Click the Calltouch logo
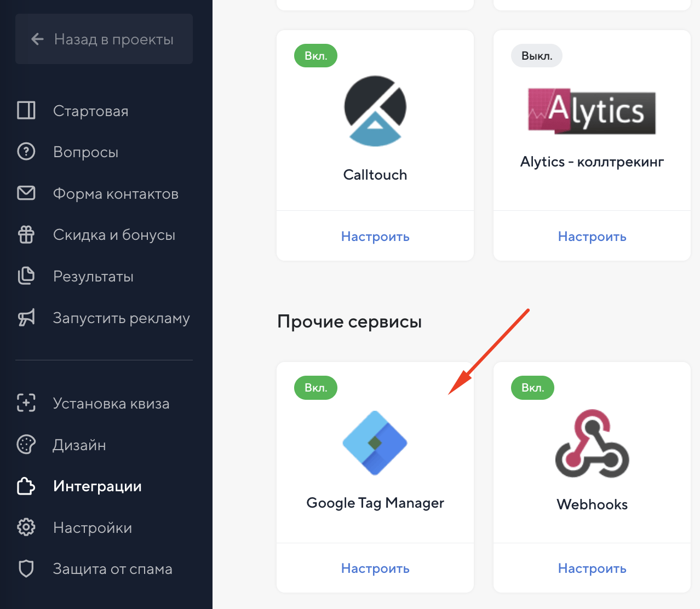Image resolution: width=700 pixels, height=609 pixels. [x=375, y=111]
